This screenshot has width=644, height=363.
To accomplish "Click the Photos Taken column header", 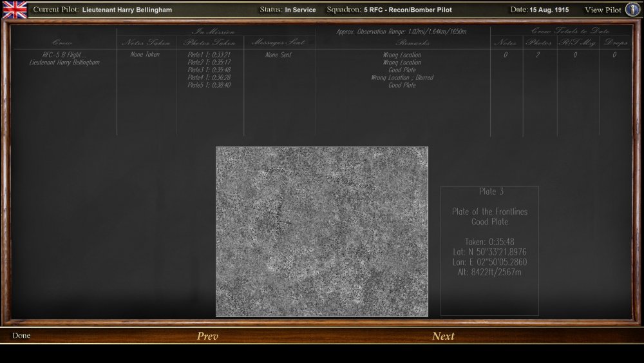I will 210,43.
